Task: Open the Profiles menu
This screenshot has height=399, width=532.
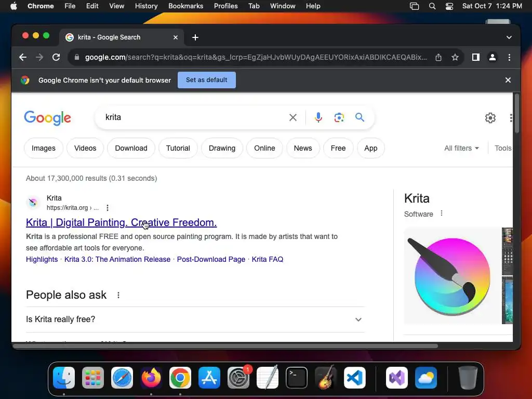Action: [225, 6]
